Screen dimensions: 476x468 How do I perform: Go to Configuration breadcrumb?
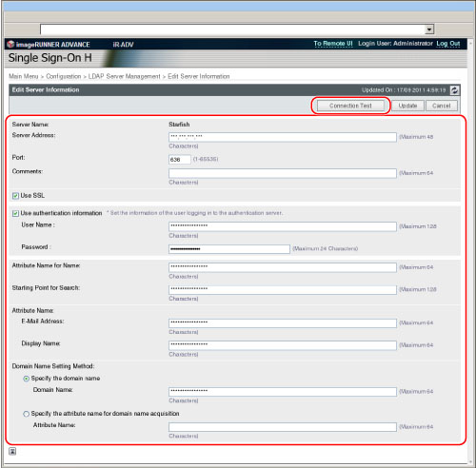tap(64, 76)
